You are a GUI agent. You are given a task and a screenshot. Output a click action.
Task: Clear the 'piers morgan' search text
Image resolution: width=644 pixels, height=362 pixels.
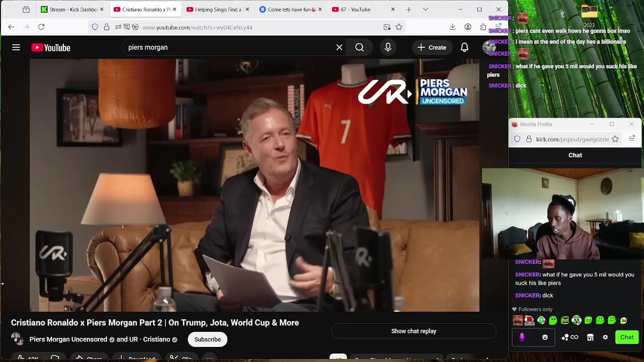(340, 47)
